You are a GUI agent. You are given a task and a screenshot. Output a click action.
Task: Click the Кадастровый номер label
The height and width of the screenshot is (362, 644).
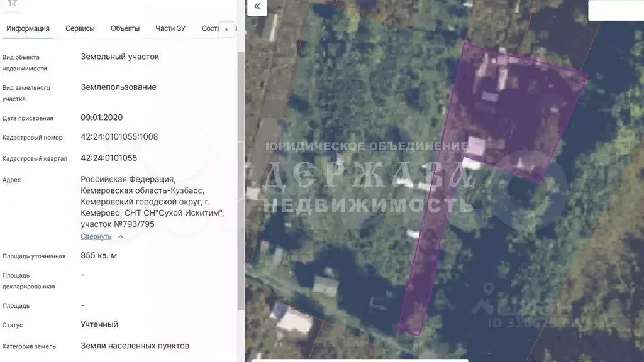click(33, 138)
